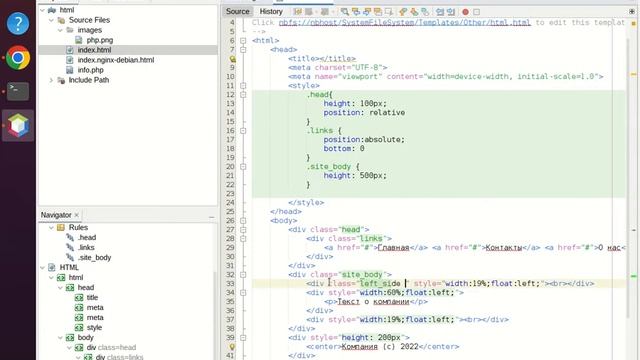Select index.nginx-debian.html file
The height and width of the screenshot is (360, 640).
[116, 60]
